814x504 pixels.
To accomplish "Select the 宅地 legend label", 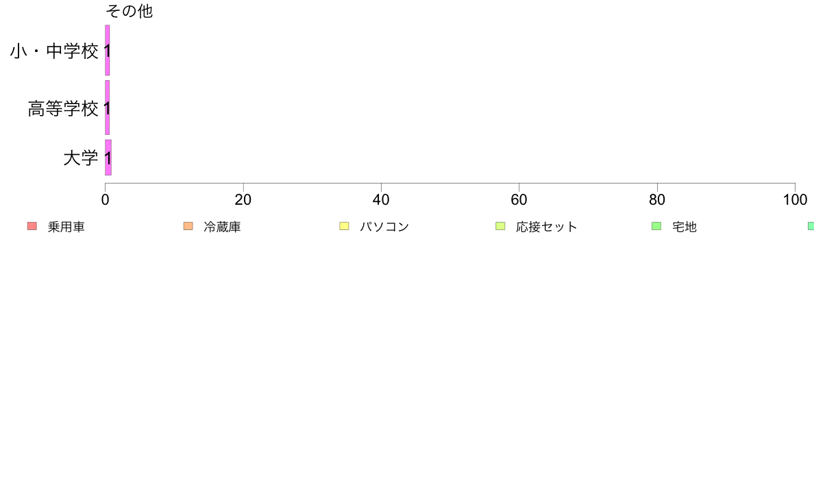I will (684, 227).
